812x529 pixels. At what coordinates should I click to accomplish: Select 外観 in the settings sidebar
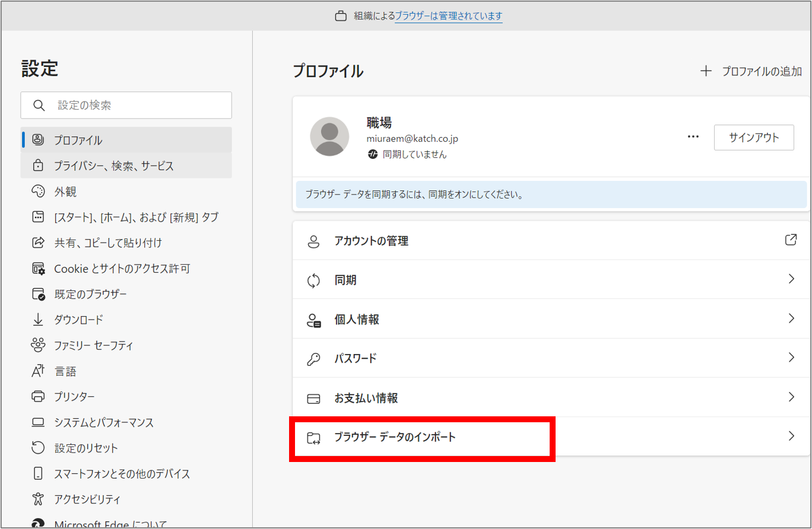pyautogui.click(x=65, y=192)
